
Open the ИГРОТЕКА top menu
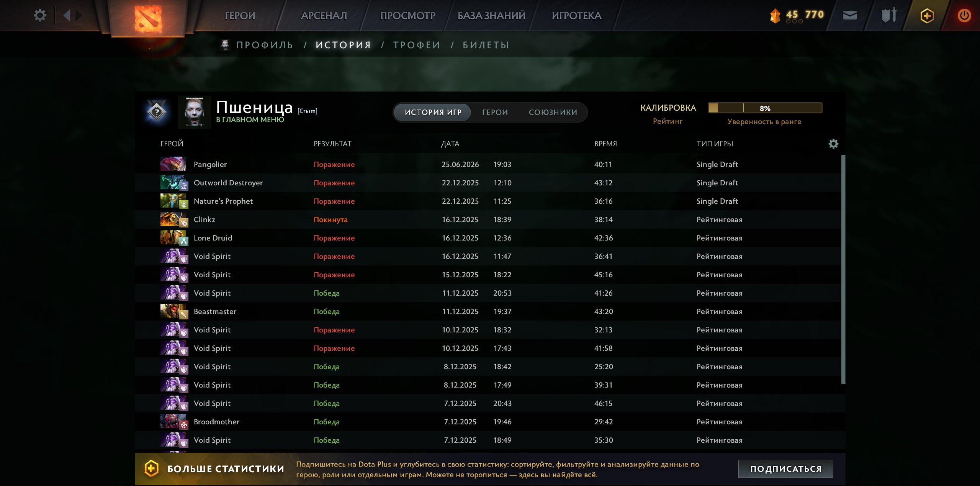(576, 15)
